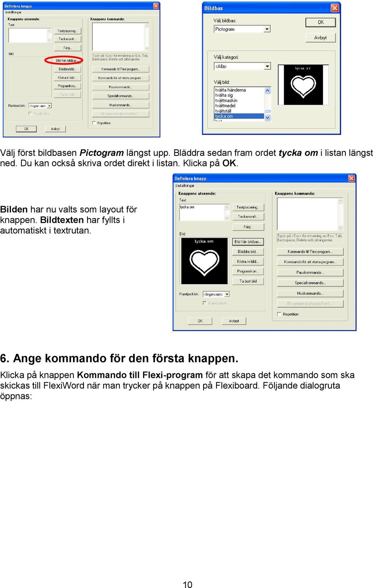
Task: Toggle Runda hörn checkbox in the heart-image dialog
Action: tap(204, 303)
